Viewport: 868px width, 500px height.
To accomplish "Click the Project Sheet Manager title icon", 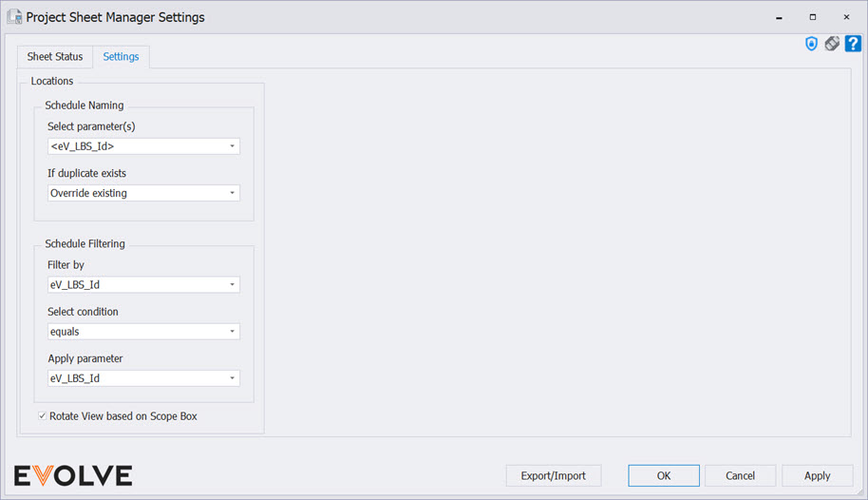I will click(x=14, y=16).
